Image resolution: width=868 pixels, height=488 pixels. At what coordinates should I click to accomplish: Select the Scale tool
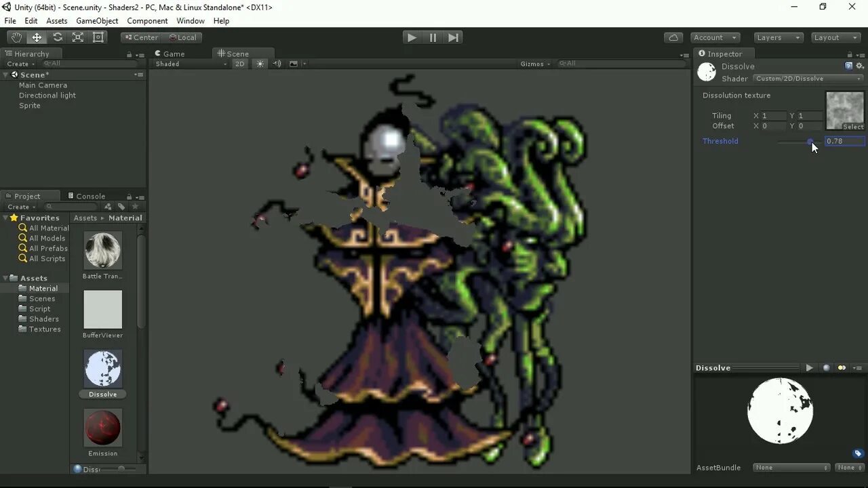78,37
